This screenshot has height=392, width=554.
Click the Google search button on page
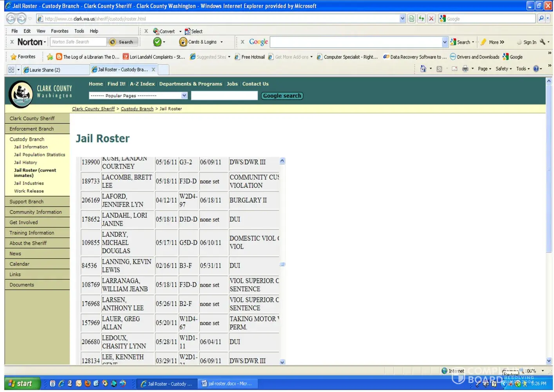point(282,96)
